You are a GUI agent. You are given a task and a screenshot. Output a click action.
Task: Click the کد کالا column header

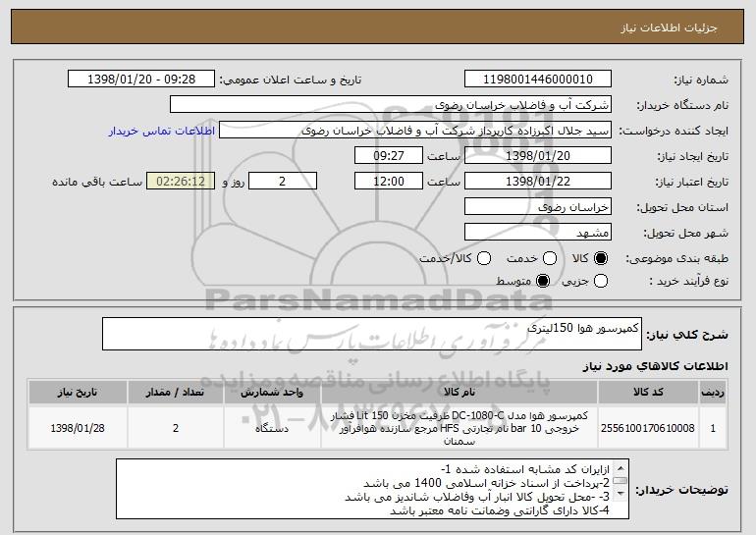click(x=648, y=393)
